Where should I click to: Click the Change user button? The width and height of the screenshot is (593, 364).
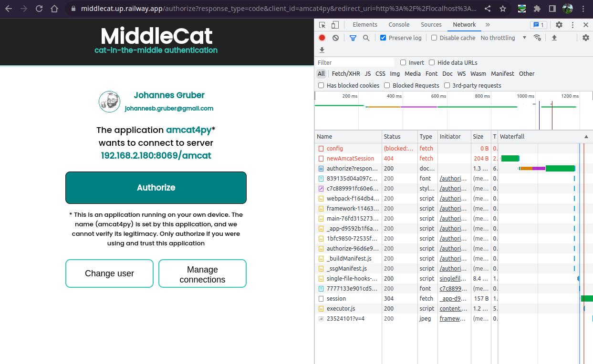click(x=109, y=273)
